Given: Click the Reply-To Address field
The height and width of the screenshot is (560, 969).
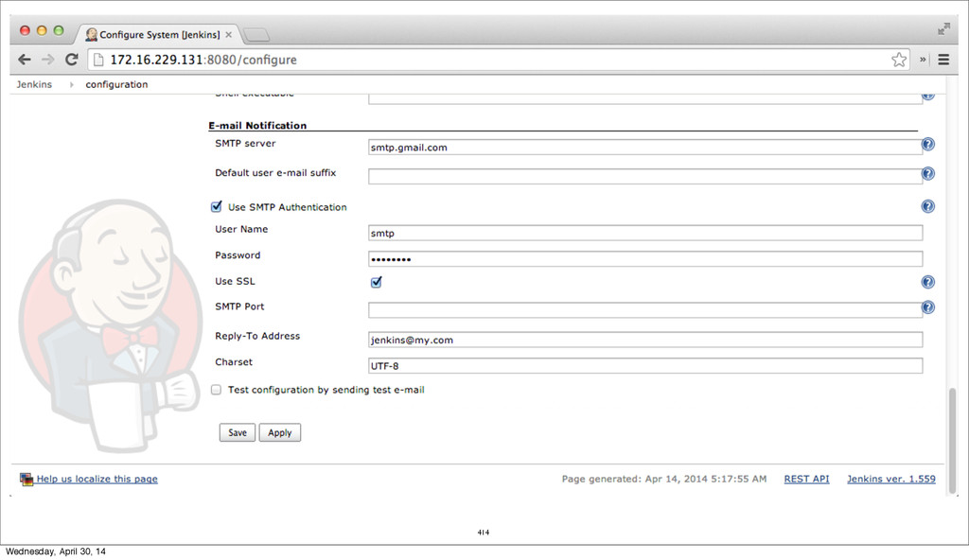Looking at the screenshot, I should point(645,340).
